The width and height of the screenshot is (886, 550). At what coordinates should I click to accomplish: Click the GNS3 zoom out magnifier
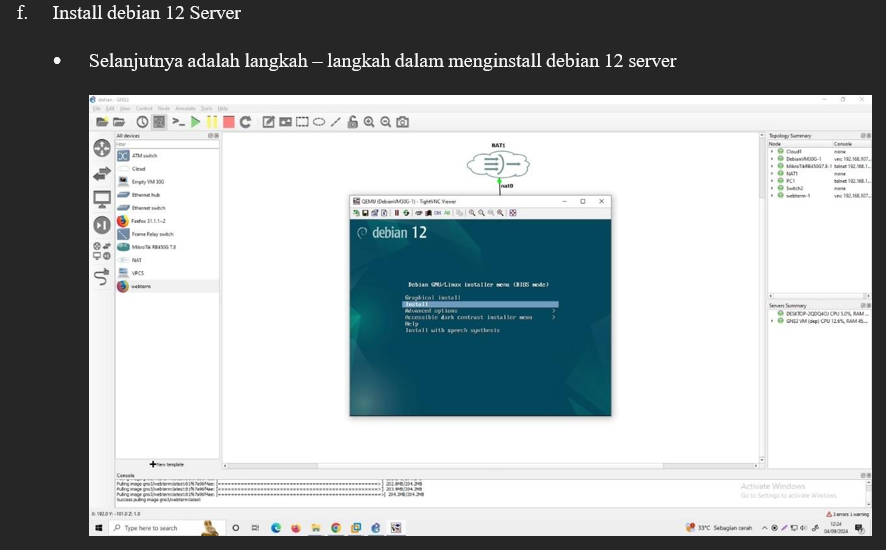coord(385,122)
